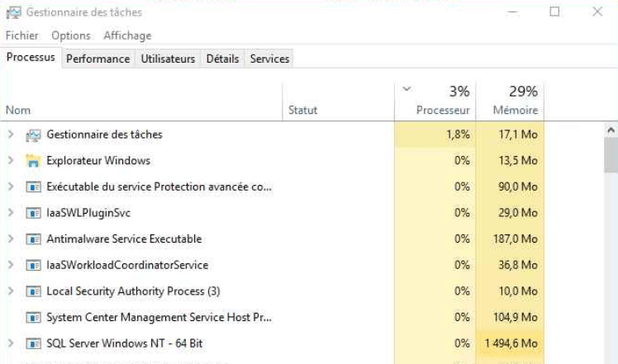Viewport: 618px width, 364px height.
Task: Switch to the Performance tab
Action: coord(97,59)
